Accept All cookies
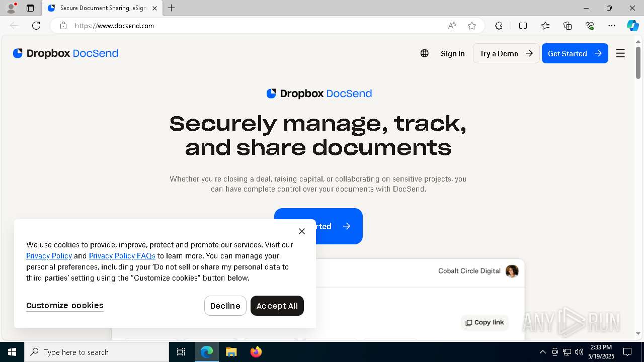The image size is (644, 362). (277, 306)
